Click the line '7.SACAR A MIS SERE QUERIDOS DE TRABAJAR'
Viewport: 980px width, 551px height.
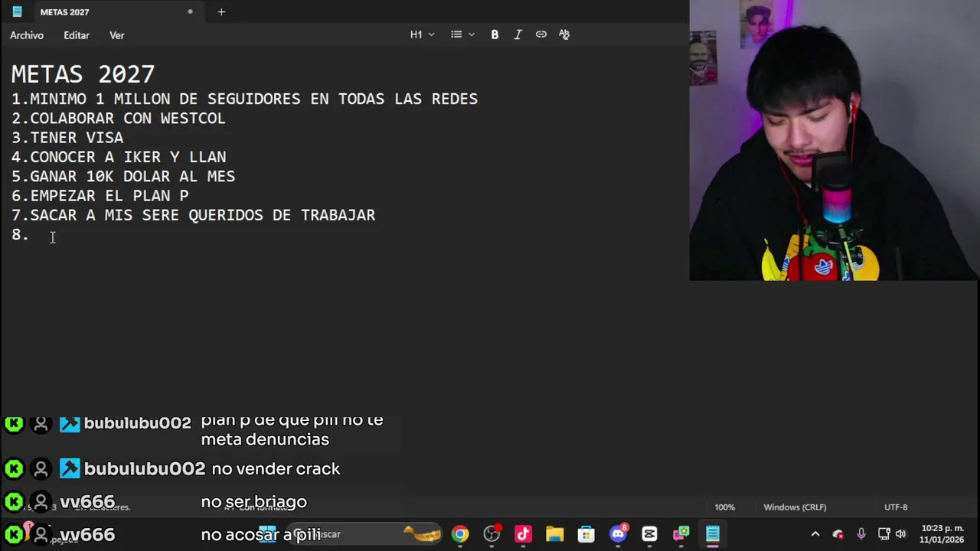pyautogui.click(x=194, y=215)
